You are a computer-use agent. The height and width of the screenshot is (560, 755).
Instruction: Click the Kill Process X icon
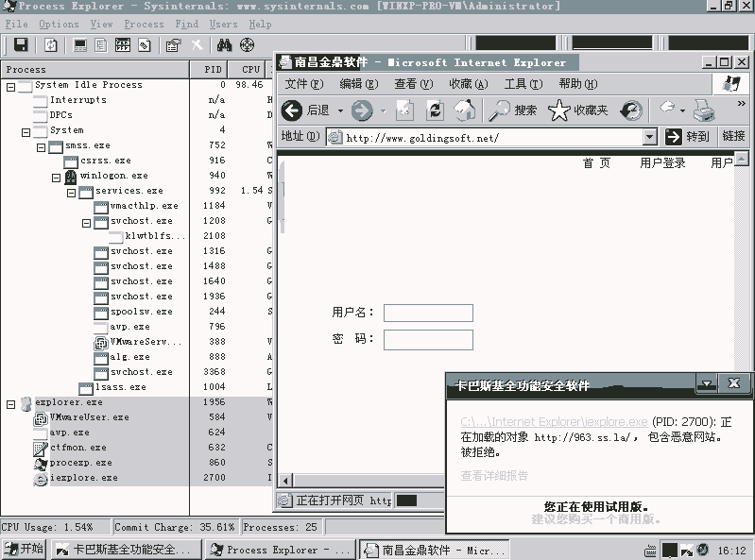[x=197, y=45]
